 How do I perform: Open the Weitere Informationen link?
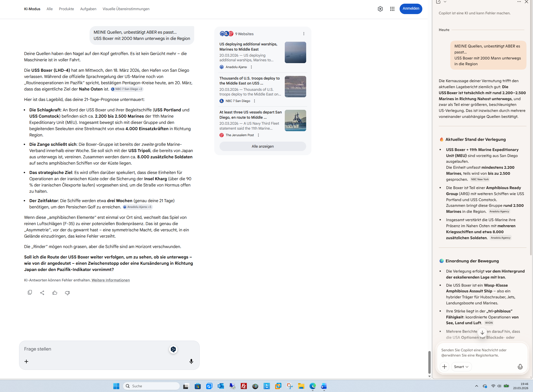coord(111,280)
